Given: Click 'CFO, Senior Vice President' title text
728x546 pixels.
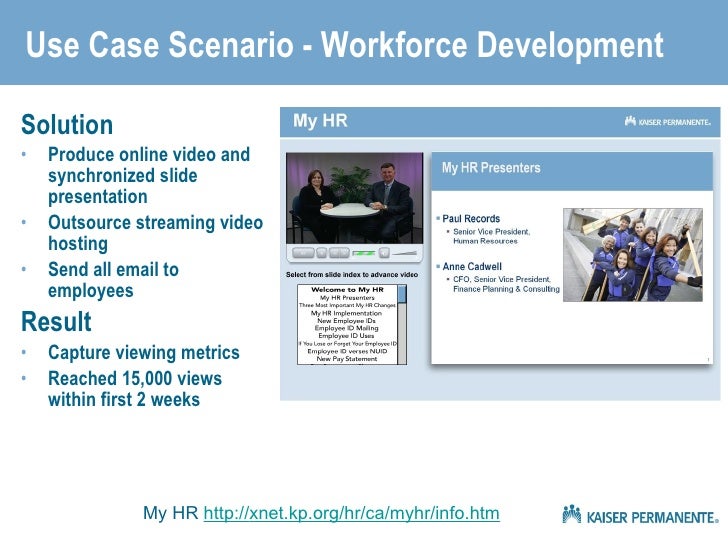Looking at the screenshot, I should [502, 279].
